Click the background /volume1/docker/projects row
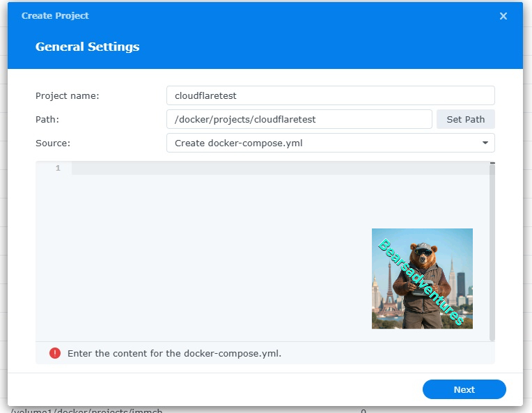Viewport: 532px width, 413px height. click(x=87, y=410)
